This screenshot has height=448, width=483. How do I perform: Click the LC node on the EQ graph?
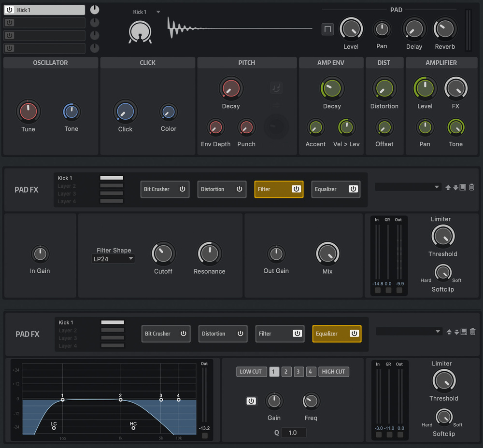54,428
